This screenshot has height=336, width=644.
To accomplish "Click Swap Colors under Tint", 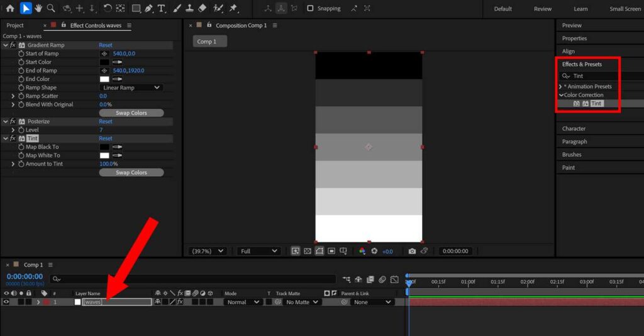I will pyautogui.click(x=131, y=172).
